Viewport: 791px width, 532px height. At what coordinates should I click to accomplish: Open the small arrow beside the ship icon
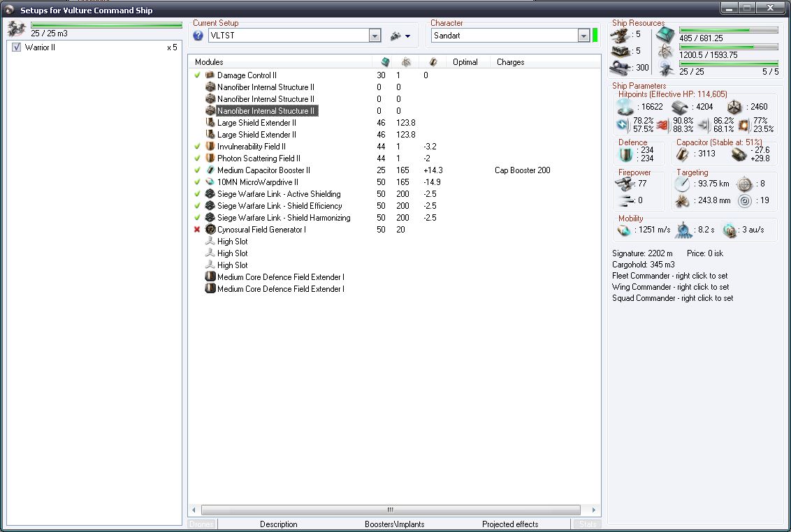coord(407,36)
